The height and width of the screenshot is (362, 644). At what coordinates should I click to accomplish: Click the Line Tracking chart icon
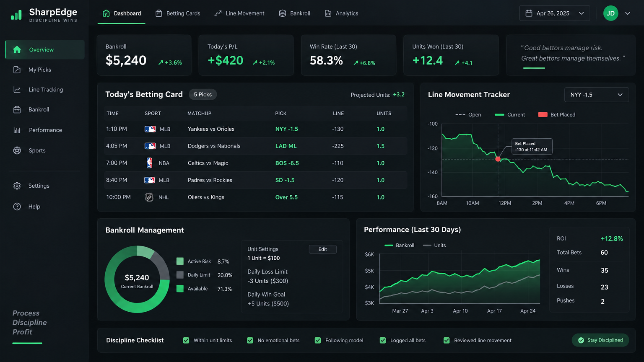[17, 90]
